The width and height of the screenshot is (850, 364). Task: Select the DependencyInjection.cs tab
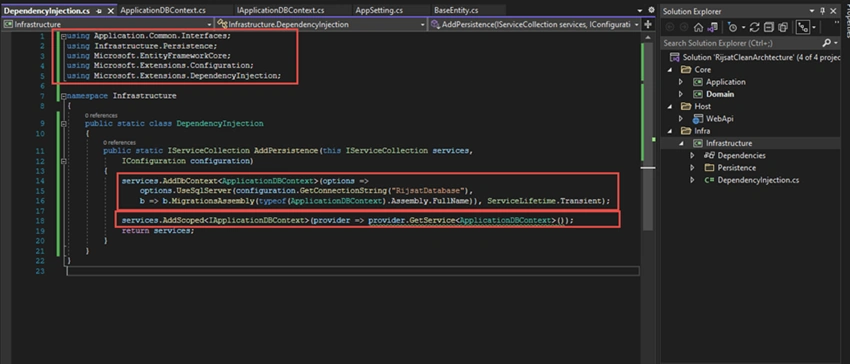pyautogui.click(x=47, y=11)
